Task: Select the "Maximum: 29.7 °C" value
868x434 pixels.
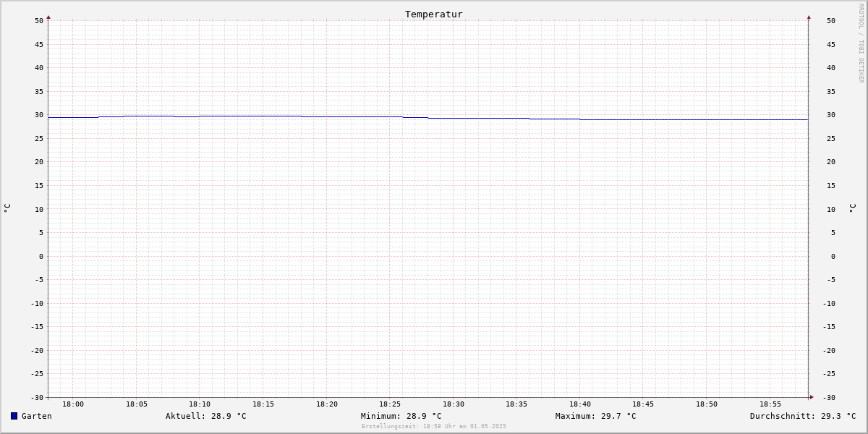Action: pyautogui.click(x=596, y=416)
